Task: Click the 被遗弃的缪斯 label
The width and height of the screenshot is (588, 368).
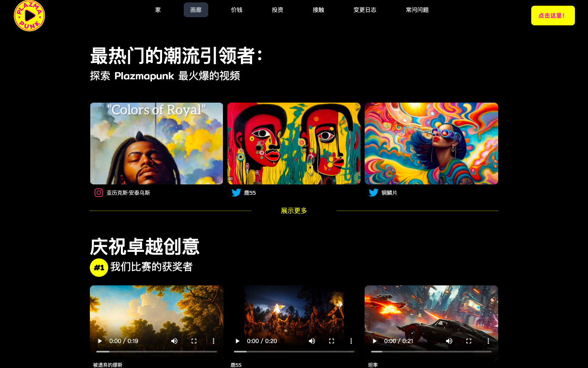Action: coord(108,365)
